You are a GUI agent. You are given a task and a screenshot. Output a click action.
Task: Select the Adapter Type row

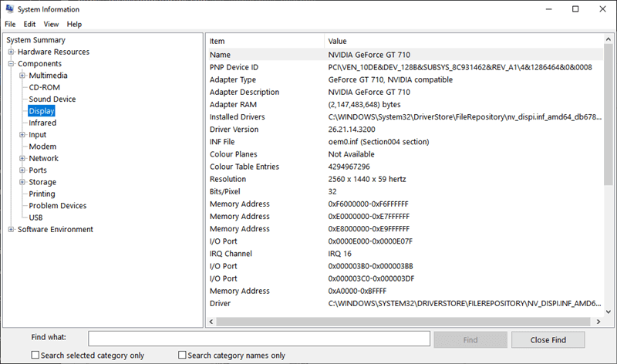click(404, 79)
